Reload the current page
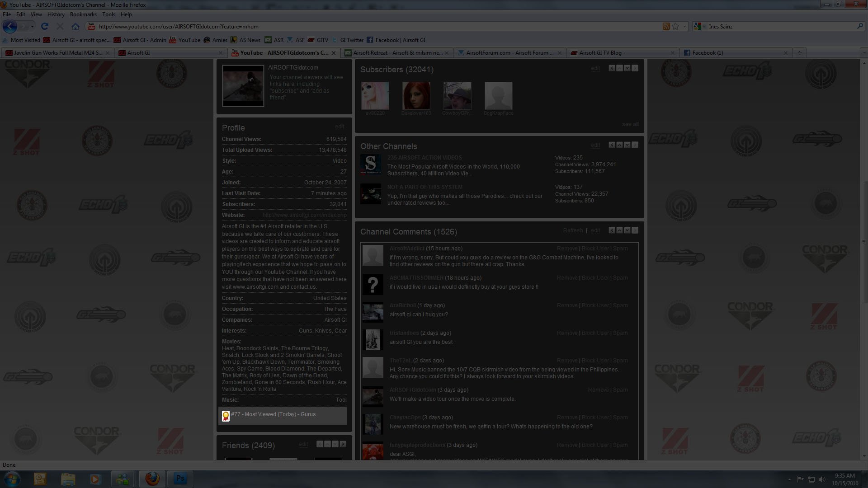This screenshot has width=868, height=488. (45, 26)
